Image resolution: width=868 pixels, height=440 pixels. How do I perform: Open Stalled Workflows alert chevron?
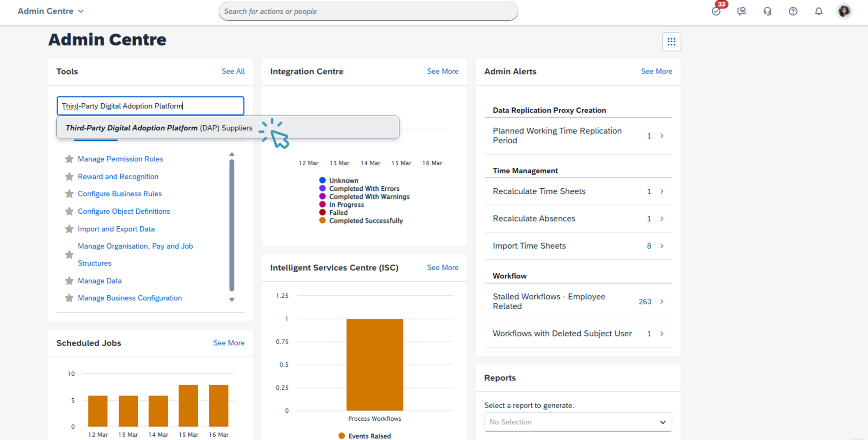pos(662,301)
